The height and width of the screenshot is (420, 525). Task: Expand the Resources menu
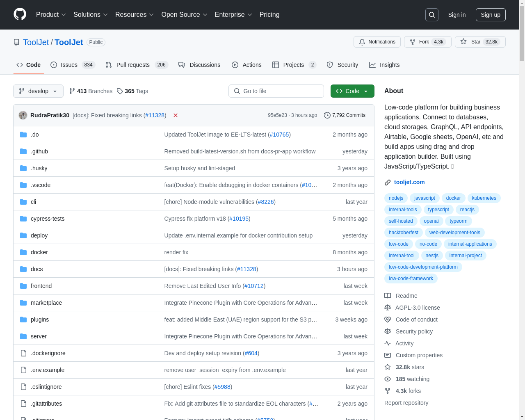pos(134,15)
